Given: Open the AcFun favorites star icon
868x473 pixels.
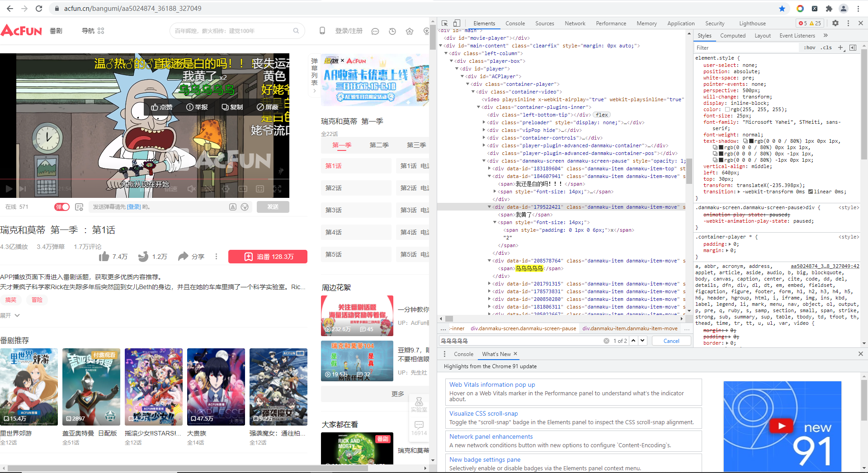Looking at the screenshot, I should (x=410, y=31).
